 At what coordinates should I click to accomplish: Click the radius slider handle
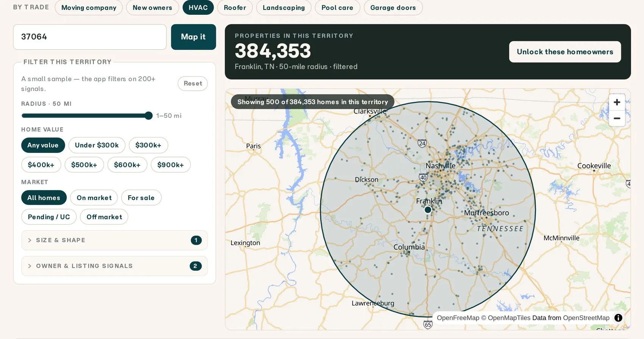pyautogui.click(x=148, y=115)
